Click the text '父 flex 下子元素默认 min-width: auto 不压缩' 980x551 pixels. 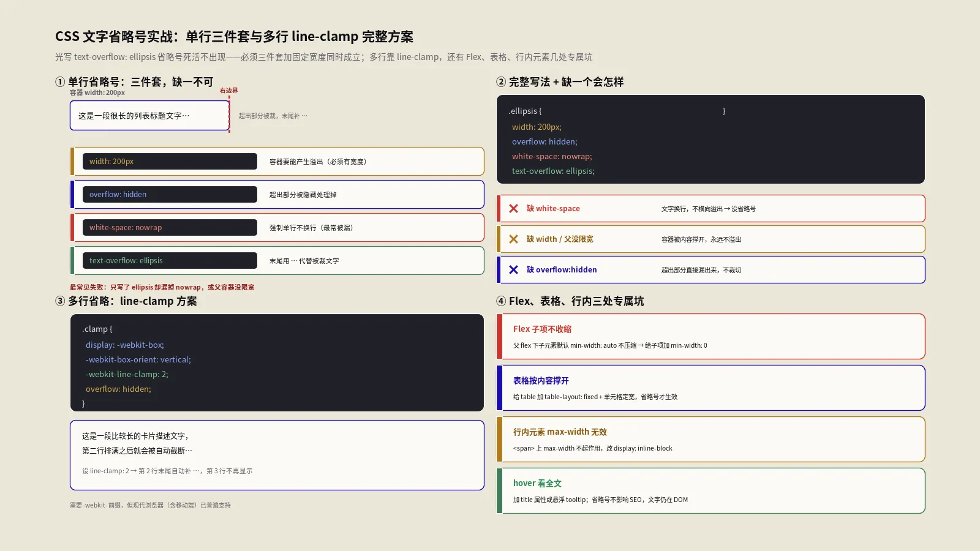(x=610, y=345)
